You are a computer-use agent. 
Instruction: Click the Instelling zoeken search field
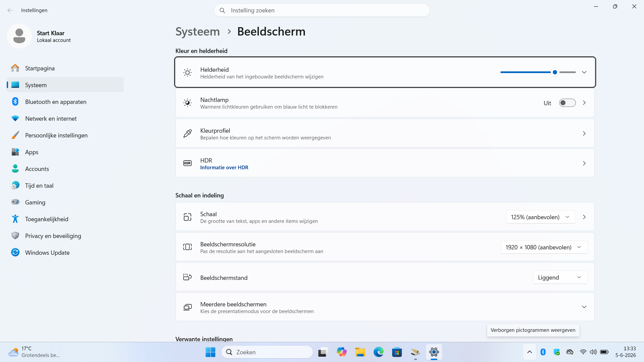click(322, 10)
